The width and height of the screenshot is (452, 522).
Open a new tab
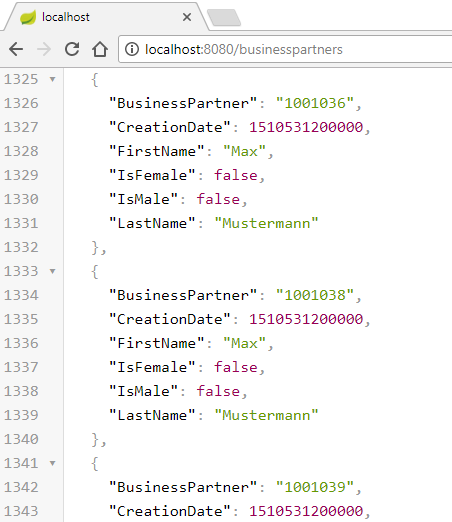224,17
